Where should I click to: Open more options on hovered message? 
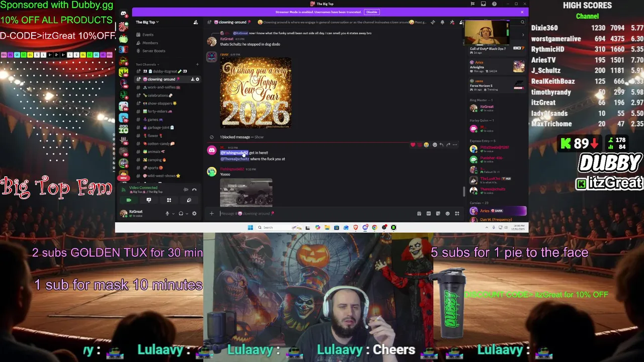coord(455,145)
